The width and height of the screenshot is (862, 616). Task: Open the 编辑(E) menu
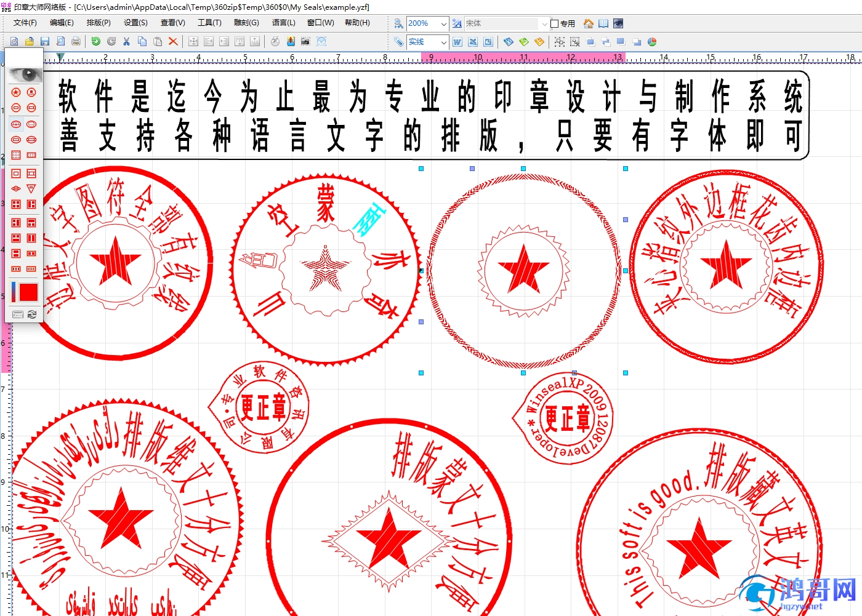(62, 23)
